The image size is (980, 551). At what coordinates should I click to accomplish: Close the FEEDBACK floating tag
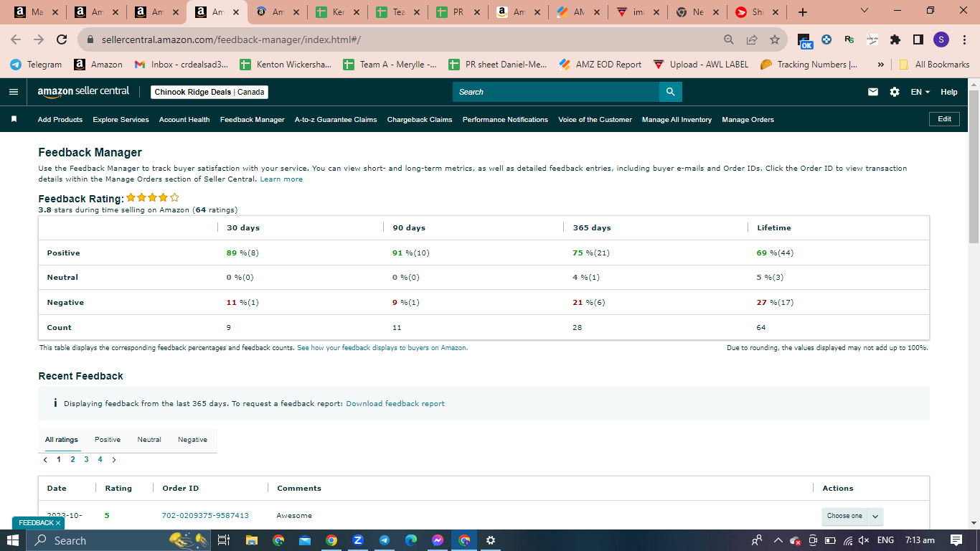click(x=58, y=523)
